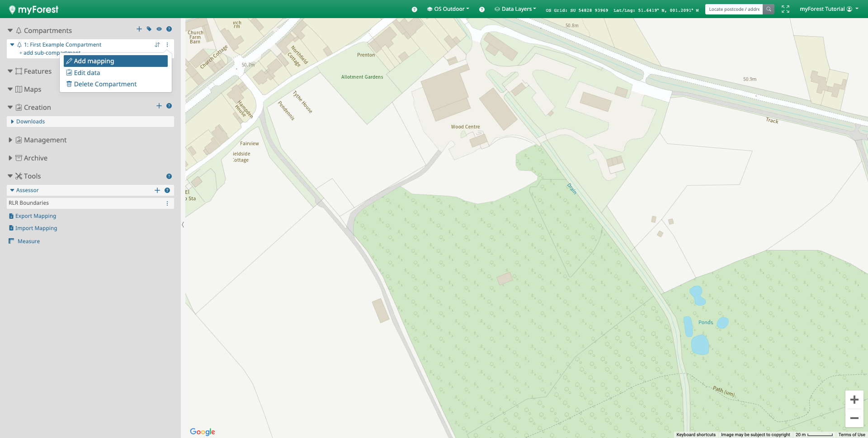Click the add compartment plus icon

[139, 29]
